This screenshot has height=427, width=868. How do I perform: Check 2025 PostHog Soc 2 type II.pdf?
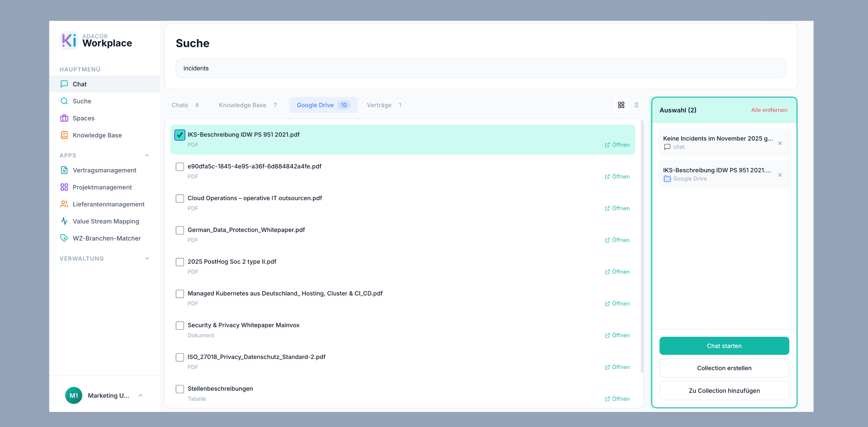180,262
